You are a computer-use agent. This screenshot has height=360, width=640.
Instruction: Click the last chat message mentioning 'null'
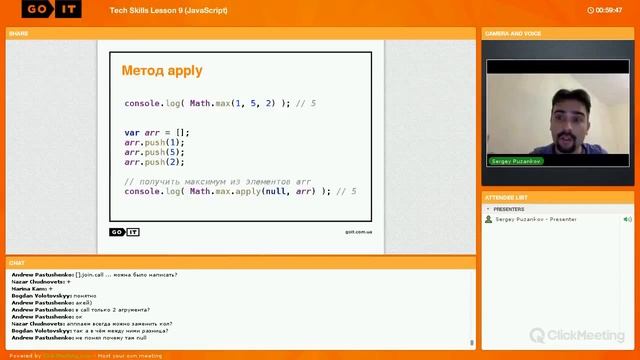(79, 338)
